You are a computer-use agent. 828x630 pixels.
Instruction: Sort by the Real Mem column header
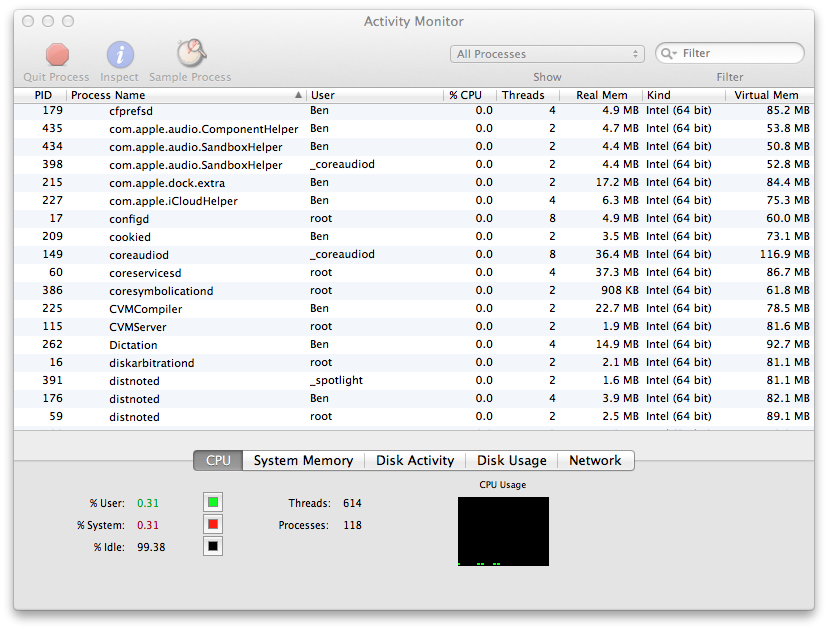coord(601,95)
